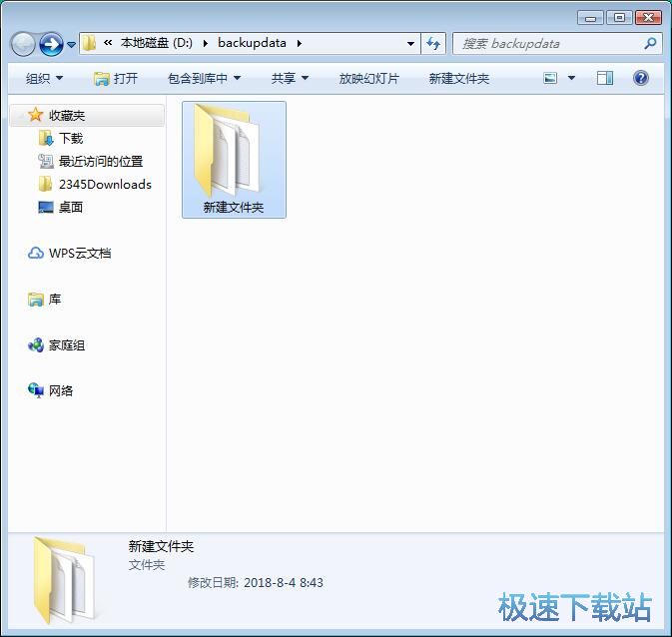
Task: Select the 新建文件夹 folder thumbnail
Action: pos(234,160)
